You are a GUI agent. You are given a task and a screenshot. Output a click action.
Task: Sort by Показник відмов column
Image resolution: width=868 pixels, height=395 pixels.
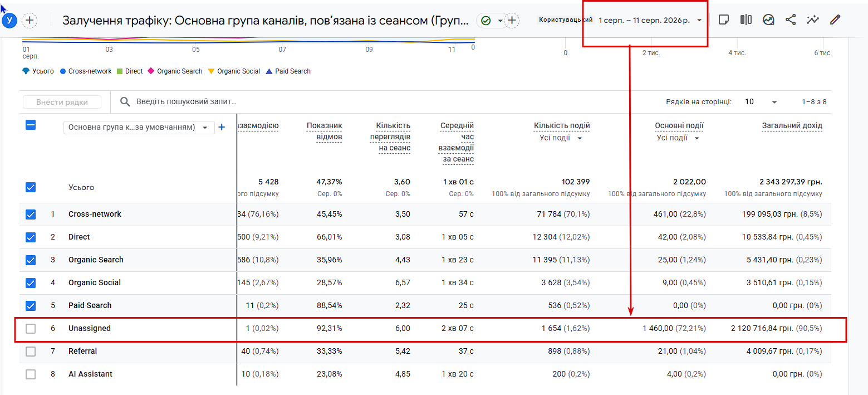coord(324,131)
